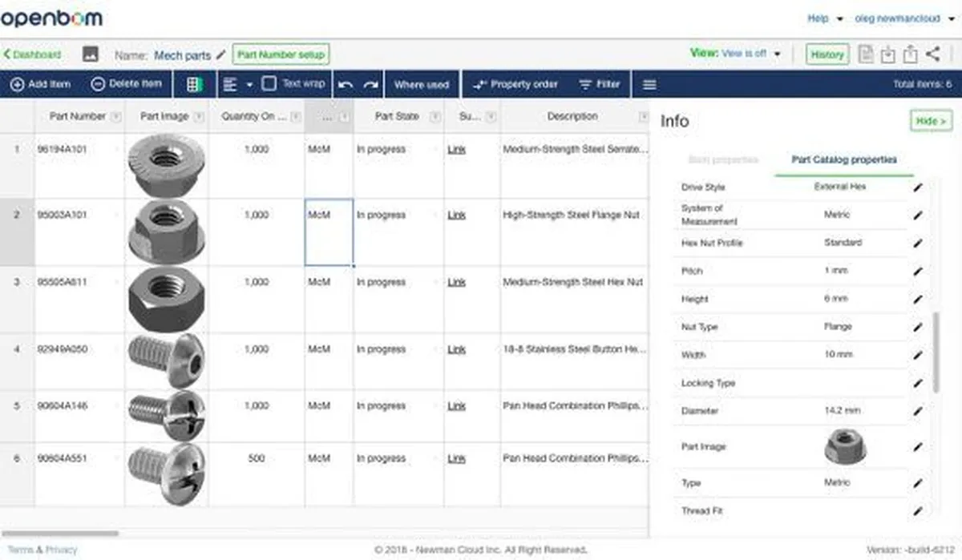Open the oleg newmancloud user menu arrow
The image size is (962, 560).
tap(952, 18)
